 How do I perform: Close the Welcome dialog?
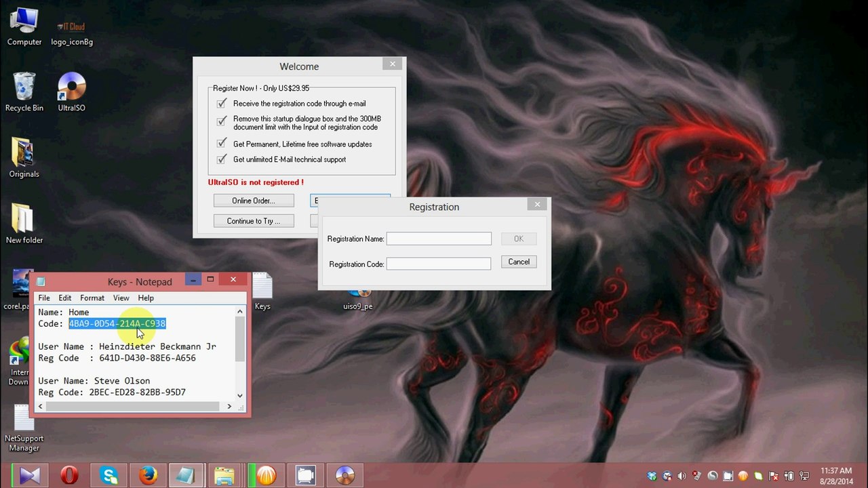pos(393,64)
